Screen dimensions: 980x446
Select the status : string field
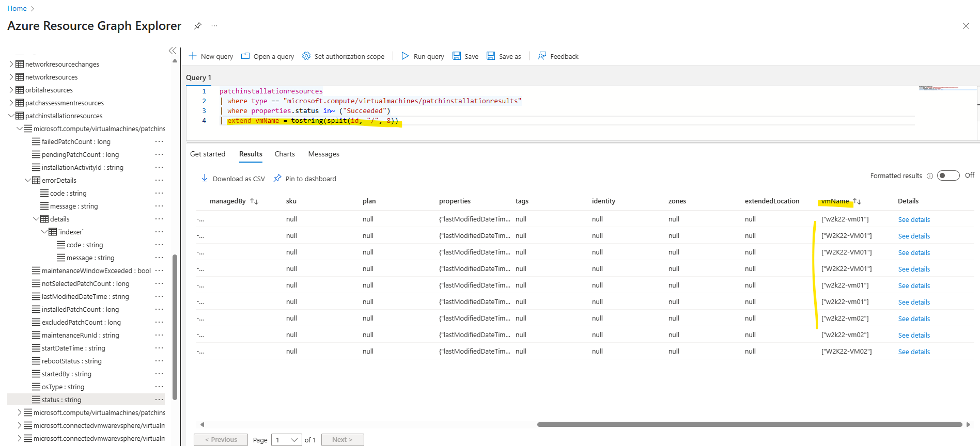point(61,400)
